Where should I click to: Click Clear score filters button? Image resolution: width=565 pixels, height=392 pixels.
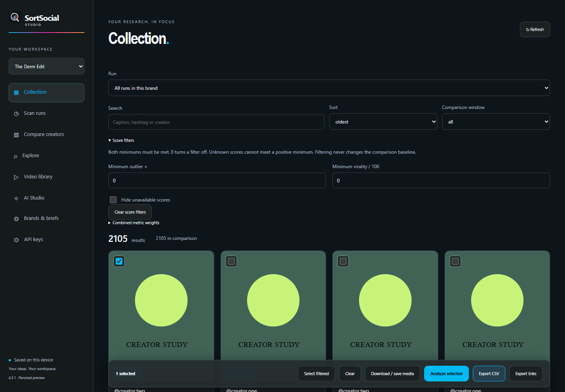(x=130, y=212)
